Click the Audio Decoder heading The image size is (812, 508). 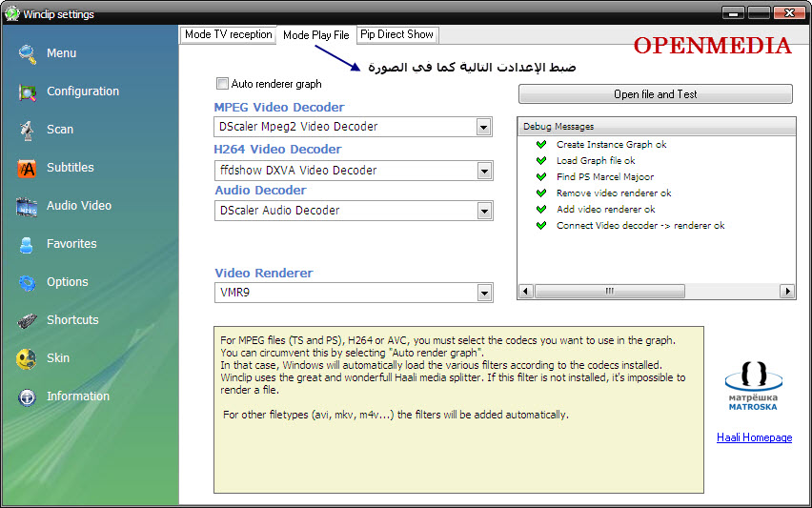tap(260, 190)
